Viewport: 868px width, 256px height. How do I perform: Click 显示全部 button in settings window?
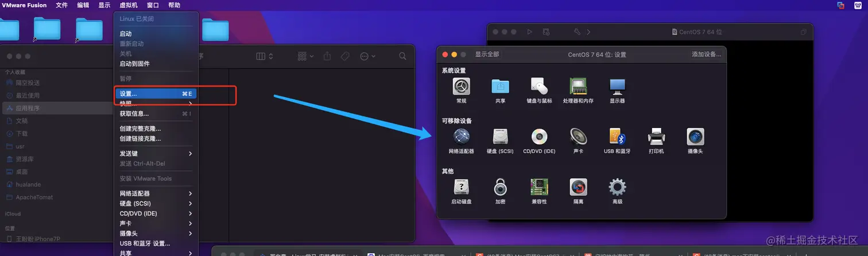487,55
